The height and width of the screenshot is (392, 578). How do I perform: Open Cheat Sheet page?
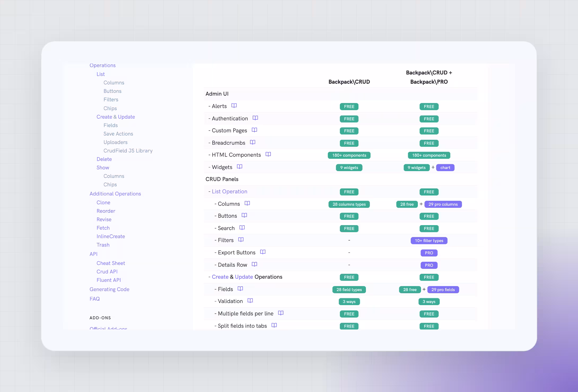point(111,263)
